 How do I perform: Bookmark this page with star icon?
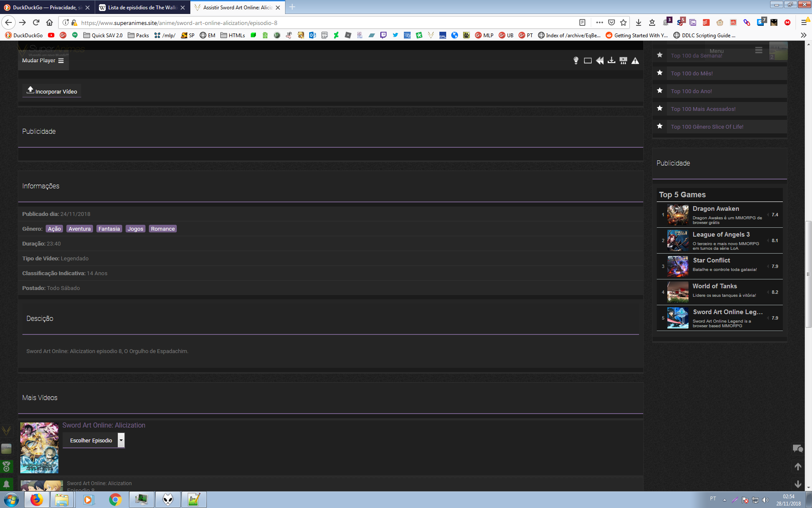click(x=623, y=22)
